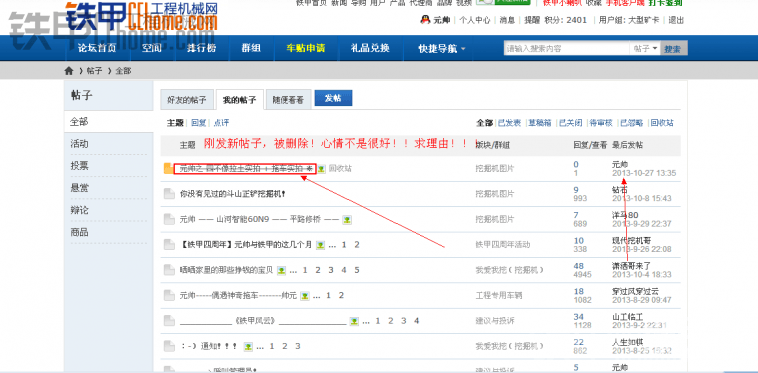Open the 帖子 search-type dropdown
Image resolution: width=758 pixels, height=373 pixels.
tap(646, 48)
